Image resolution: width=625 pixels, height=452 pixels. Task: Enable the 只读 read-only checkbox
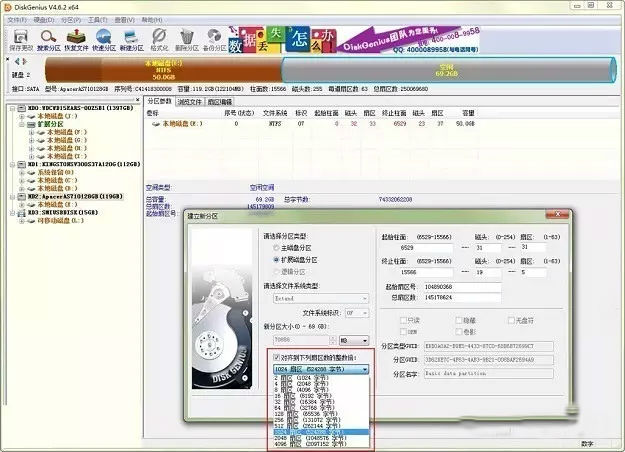coord(403,320)
